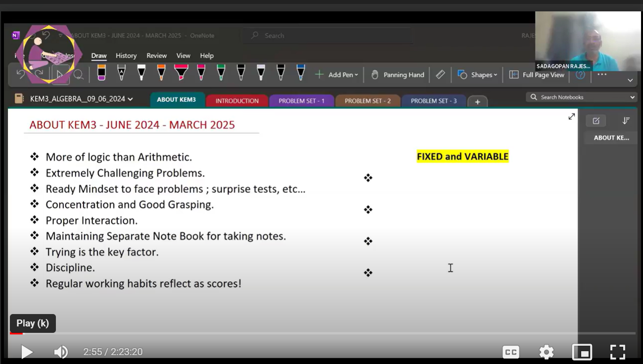Add a new section with plus tab

pos(477,102)
